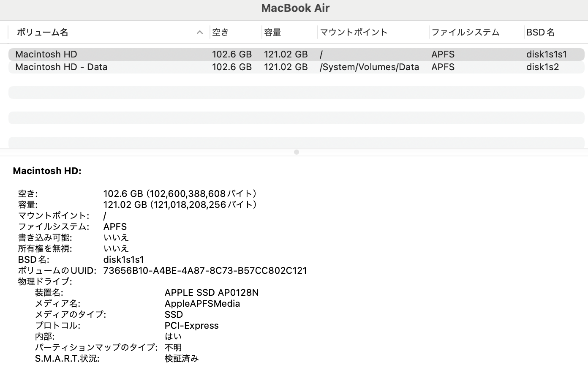Click the APFS value for Macintosh HD

442,54
